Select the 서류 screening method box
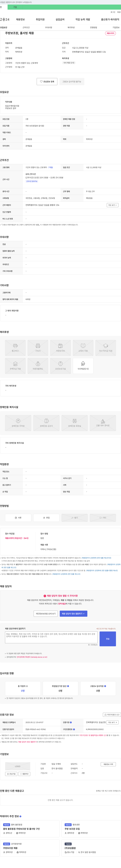 coord(18,518)
